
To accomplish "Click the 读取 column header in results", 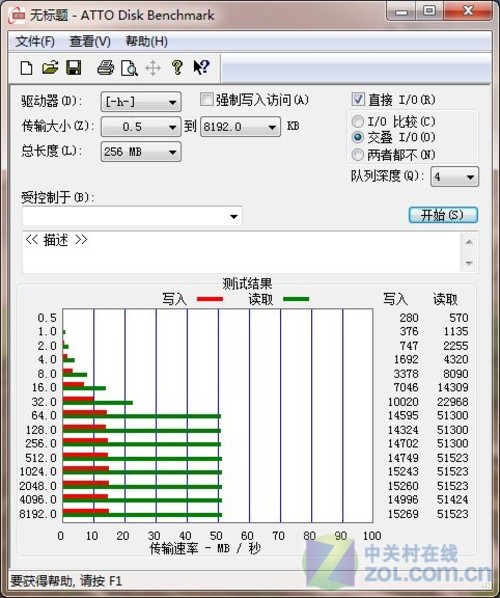I will pyautogui.click(x=445, y=299).
